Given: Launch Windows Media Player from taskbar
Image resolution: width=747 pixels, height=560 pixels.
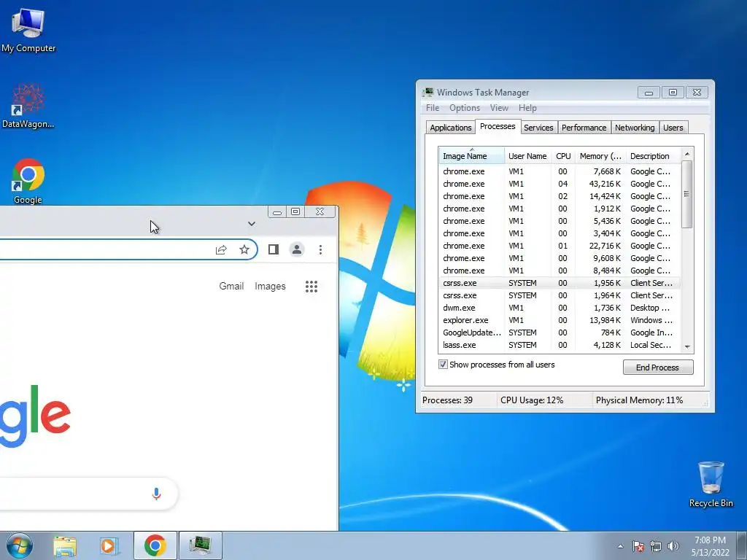Looking at the screenshot, I should 109,545.
